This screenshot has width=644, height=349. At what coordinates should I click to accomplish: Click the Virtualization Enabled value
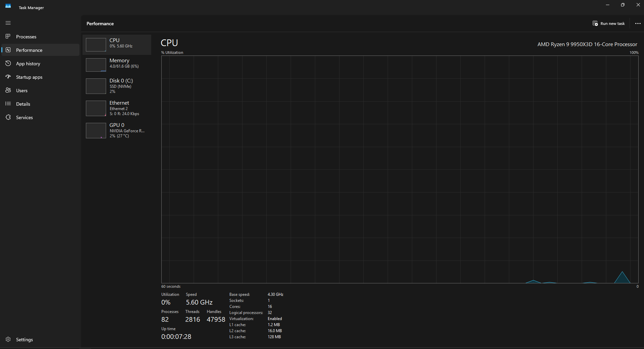pyautogui.click(x=275, y=319)
